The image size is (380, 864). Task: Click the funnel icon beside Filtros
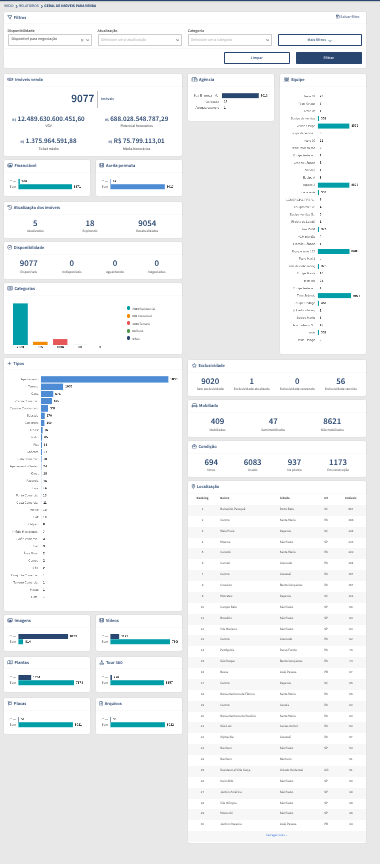click(x=10, y=17)
